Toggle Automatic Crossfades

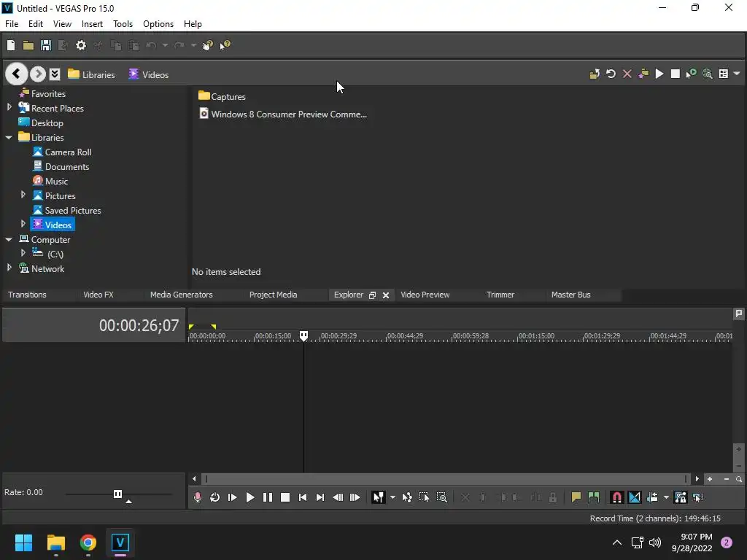click(x=635, y=497)
